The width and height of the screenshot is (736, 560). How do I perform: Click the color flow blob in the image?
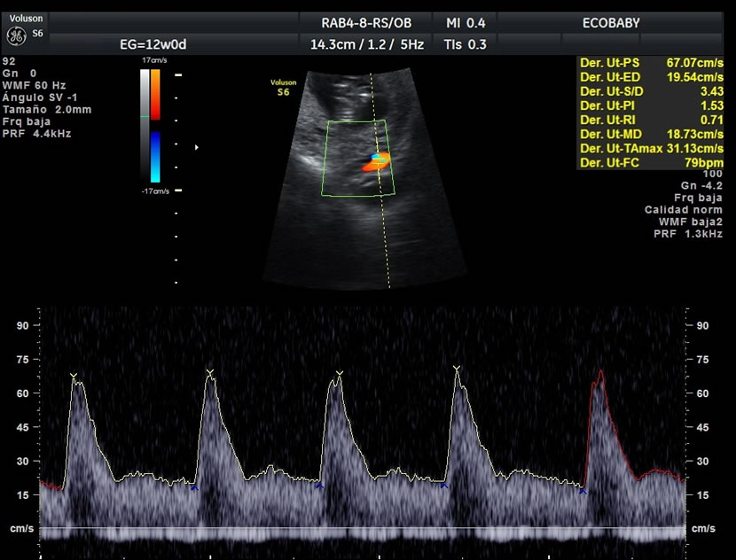[x=378, y=162]
